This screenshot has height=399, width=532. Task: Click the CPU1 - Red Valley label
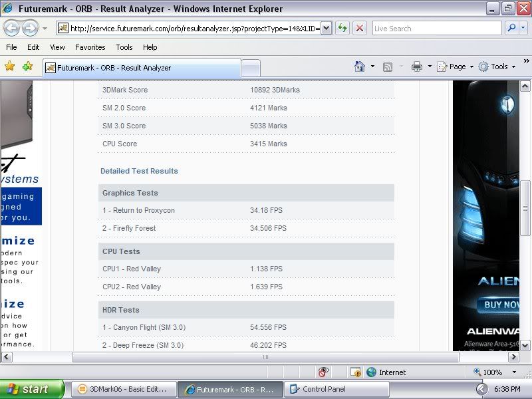coord(131,269)
